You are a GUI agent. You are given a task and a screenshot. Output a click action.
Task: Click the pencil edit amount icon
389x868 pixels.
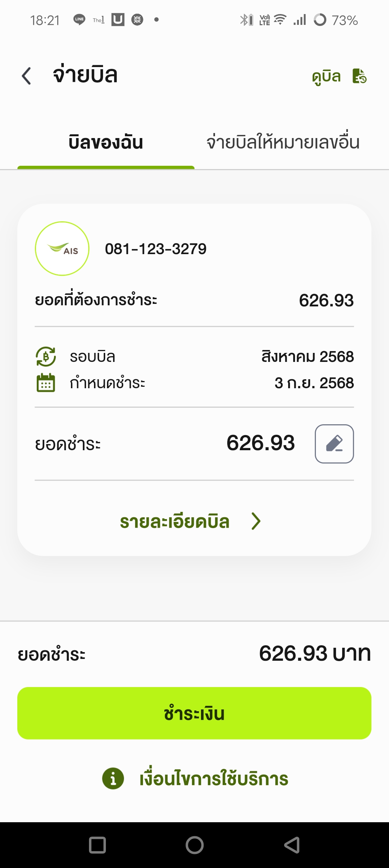[334, 444]
